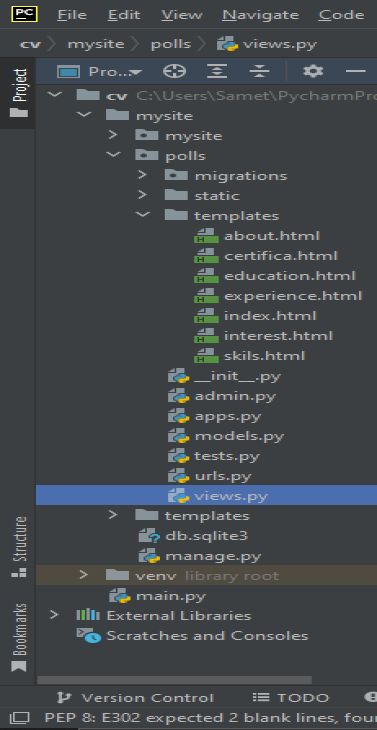Toggle the Project tool window tab

(x=19, y=93)
